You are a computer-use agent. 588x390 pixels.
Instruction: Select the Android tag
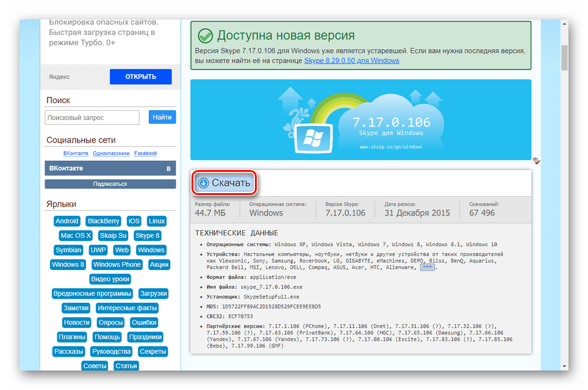[66, 221]
